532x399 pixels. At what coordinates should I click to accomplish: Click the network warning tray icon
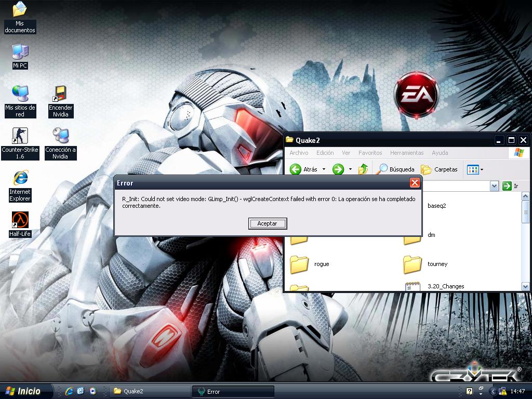(x=502, y=391)
